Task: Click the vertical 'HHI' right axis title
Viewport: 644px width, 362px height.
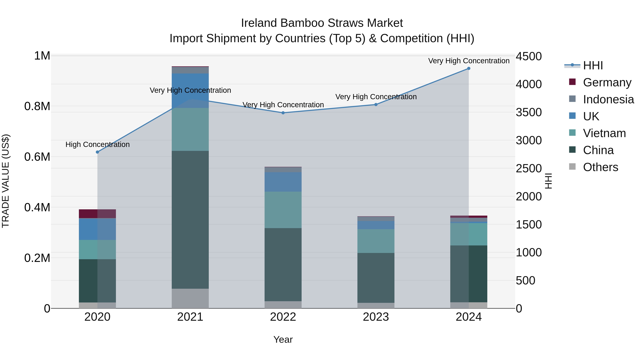Action: tap(548, 181)
